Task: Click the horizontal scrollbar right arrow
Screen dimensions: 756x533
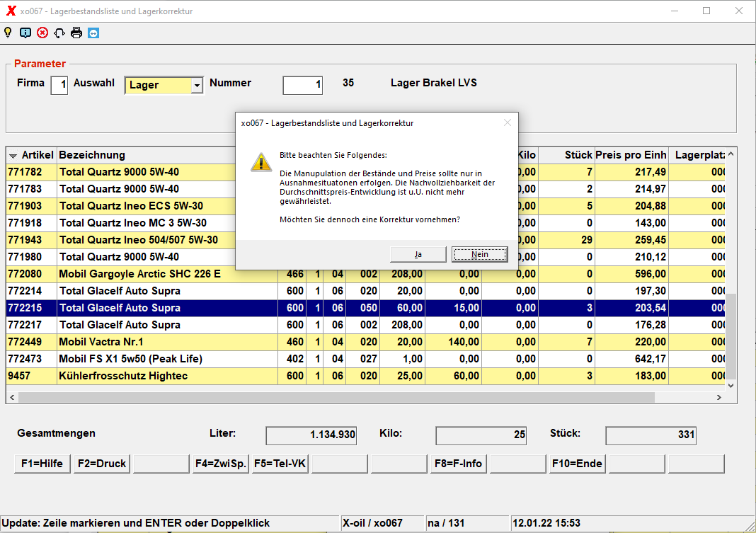Action: tap(719, 398)
